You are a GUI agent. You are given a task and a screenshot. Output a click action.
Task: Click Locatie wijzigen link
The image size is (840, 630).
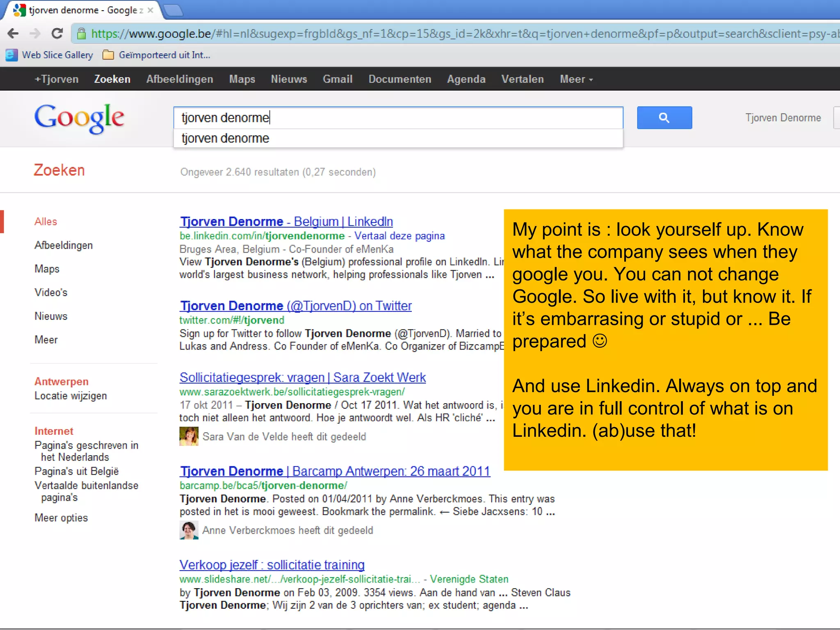click(x=71, y=396)
